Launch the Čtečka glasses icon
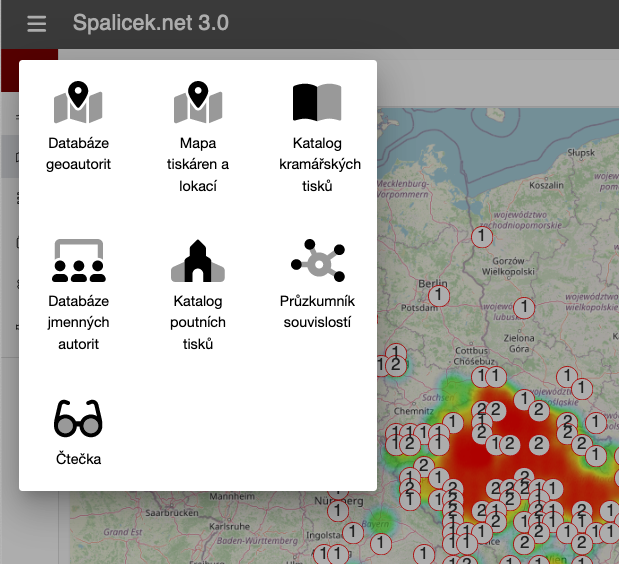This screenshot has width=619, height=564. click(x=78, y=418)
